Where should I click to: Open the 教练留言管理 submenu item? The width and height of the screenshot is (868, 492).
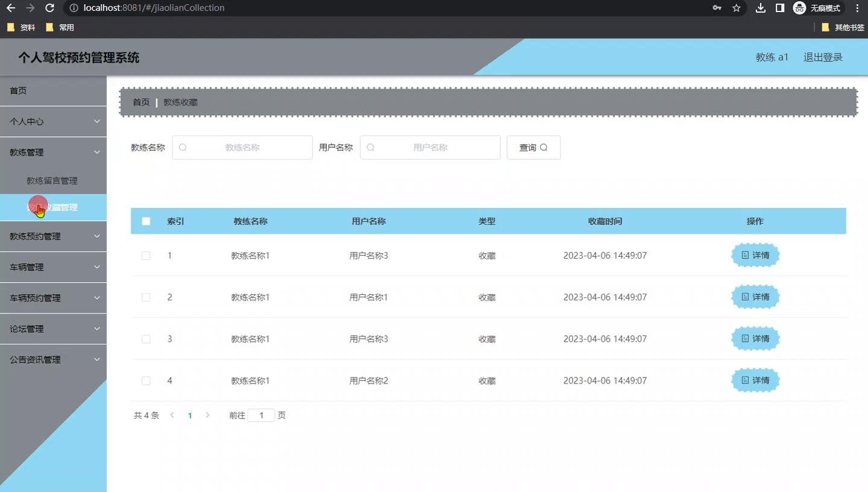pyautogui.click(x=53, y=180)
